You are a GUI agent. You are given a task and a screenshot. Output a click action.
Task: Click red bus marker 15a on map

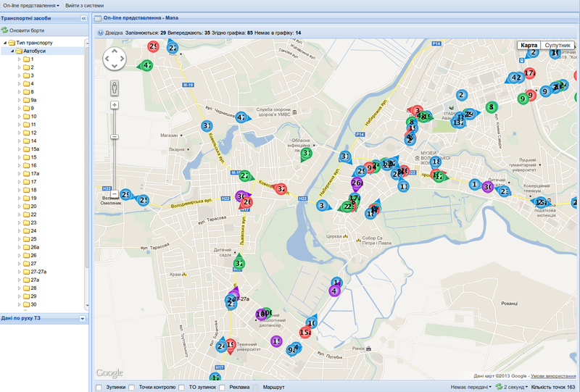coord(305,332)
